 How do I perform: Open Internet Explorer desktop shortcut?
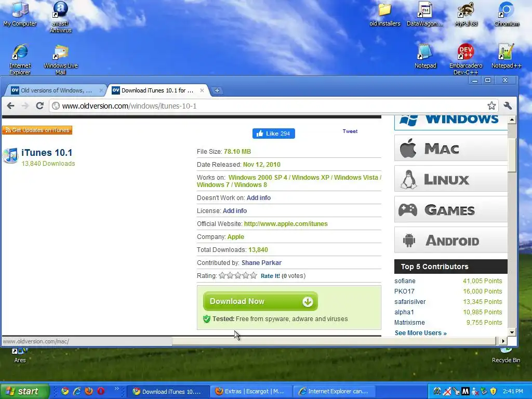pyautogui.click(x=20, y=59)
